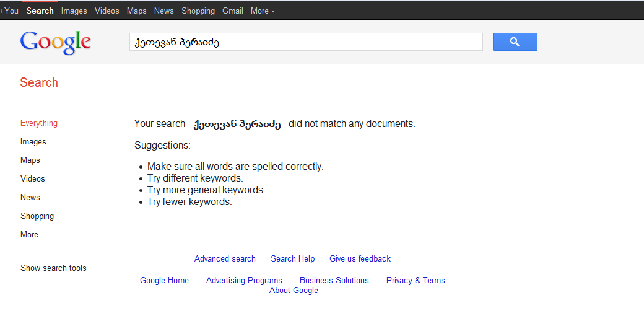The image size is (644, 321).
Task: Select News filter in left sidebar
Action: pyautogui.click(x=30, y=197)
